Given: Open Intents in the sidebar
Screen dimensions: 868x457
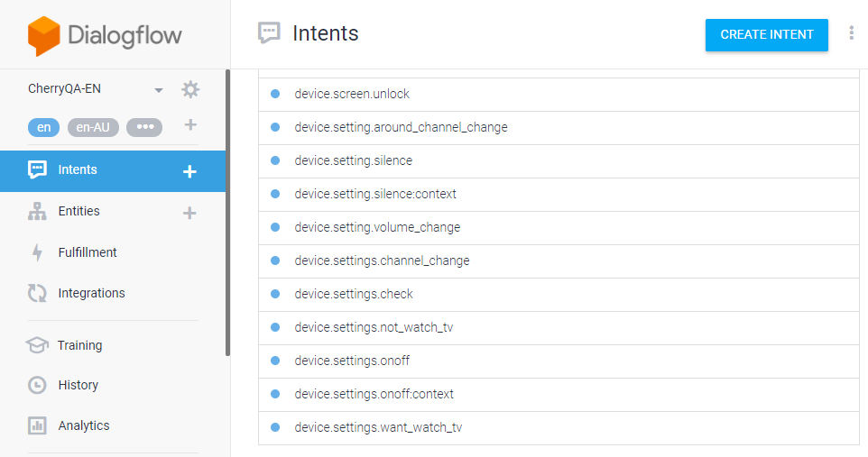Looking at the screenshot, I should (x=113, y=170).
